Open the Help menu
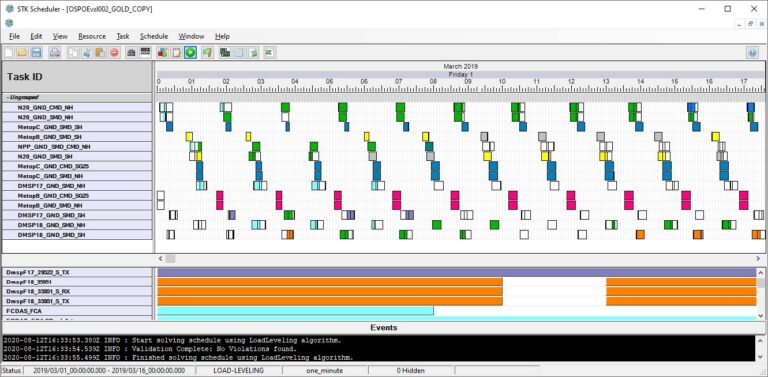 click(222, 36)
